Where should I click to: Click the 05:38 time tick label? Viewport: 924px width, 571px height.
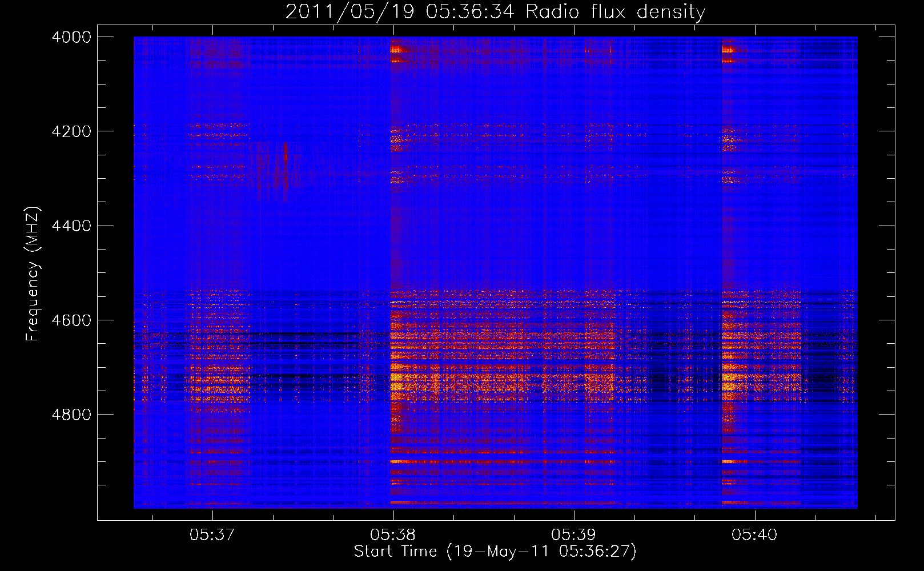click(x=393, y=535)
